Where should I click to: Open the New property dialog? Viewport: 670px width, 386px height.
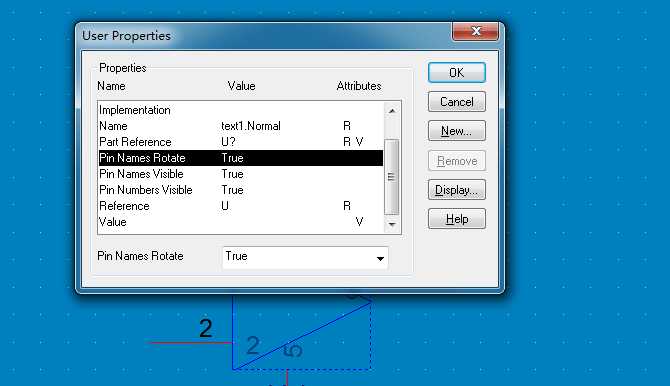(x=456, y=131)
